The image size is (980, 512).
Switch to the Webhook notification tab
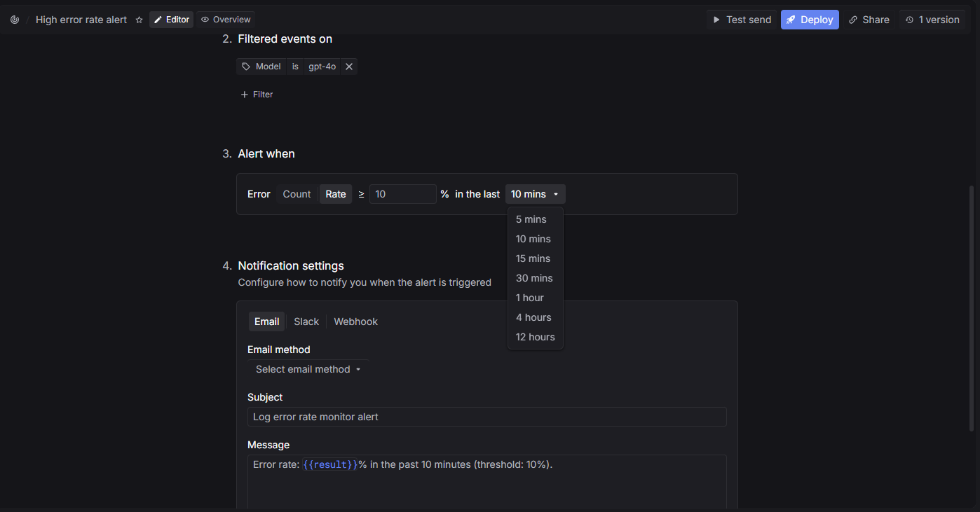point(355,321)
